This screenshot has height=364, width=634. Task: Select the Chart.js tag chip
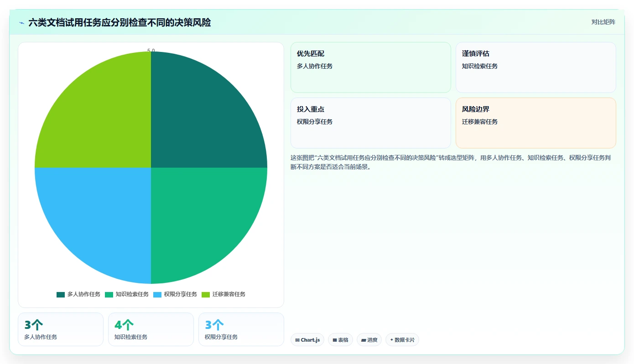point(307,340)
